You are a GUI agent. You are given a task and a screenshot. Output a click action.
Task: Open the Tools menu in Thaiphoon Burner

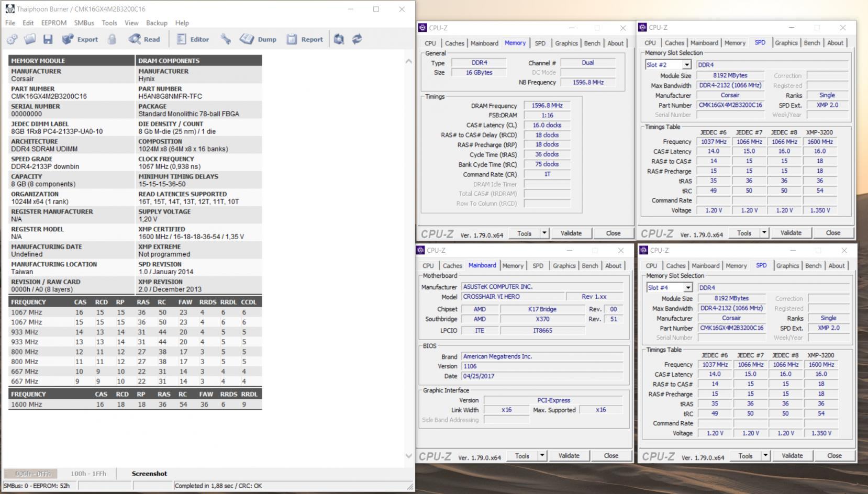pyautogui.click(x=109, y=23)
